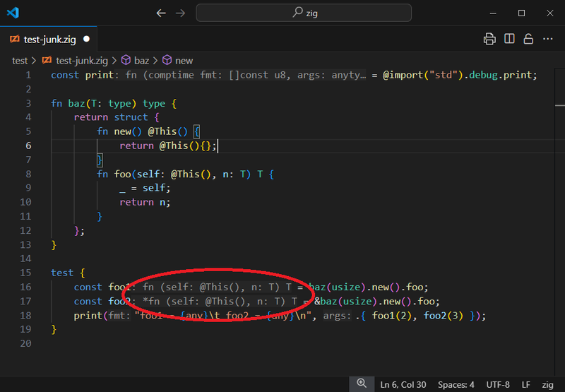
Task: Toggle the editor lock padlock icon
Action: 528,40
